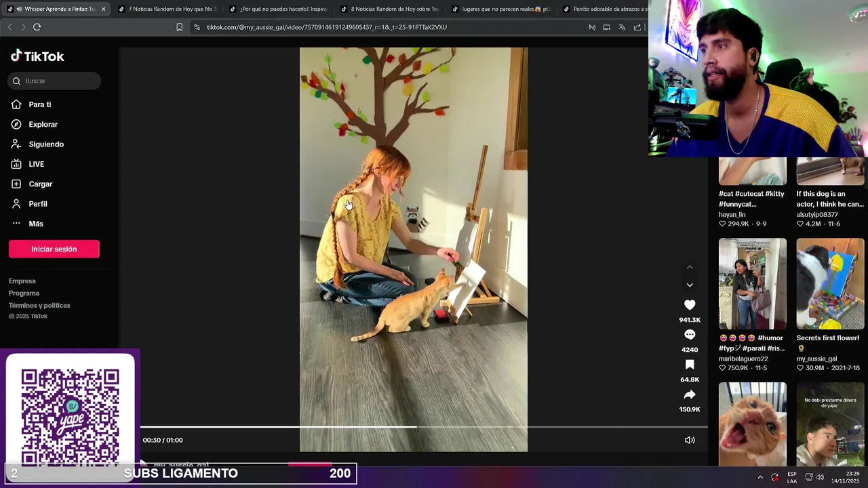Go to next video down chevron

[x=690, y=285]
